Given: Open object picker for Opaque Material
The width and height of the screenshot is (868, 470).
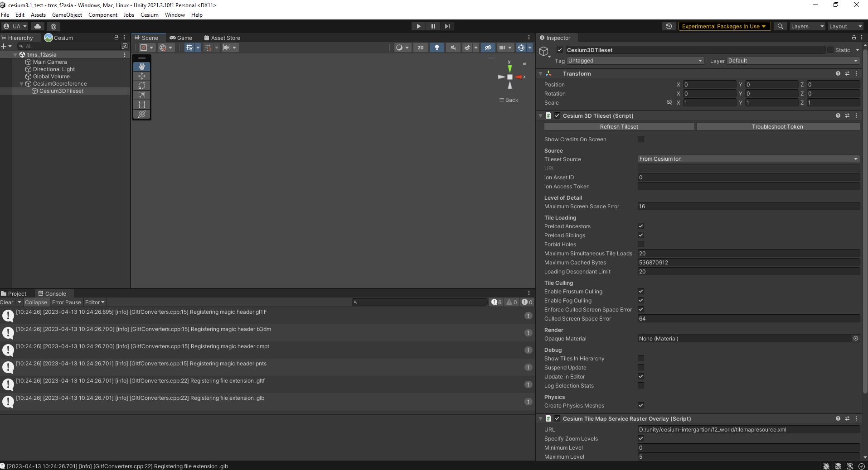Looking at the screenshot, I should [856, 338].
